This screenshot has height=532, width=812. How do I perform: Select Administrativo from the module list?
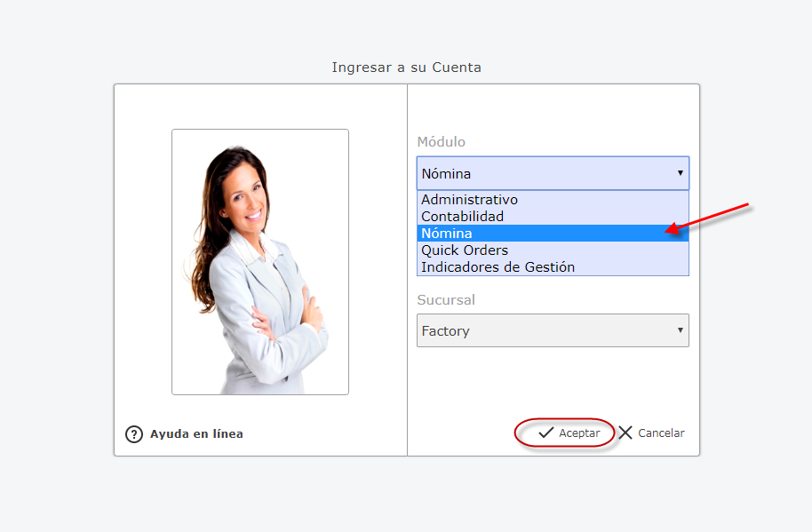click(469, 200)
